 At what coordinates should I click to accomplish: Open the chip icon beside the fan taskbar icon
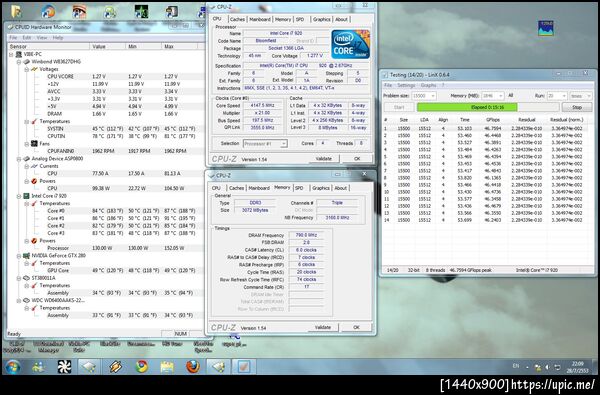point(89,367)
